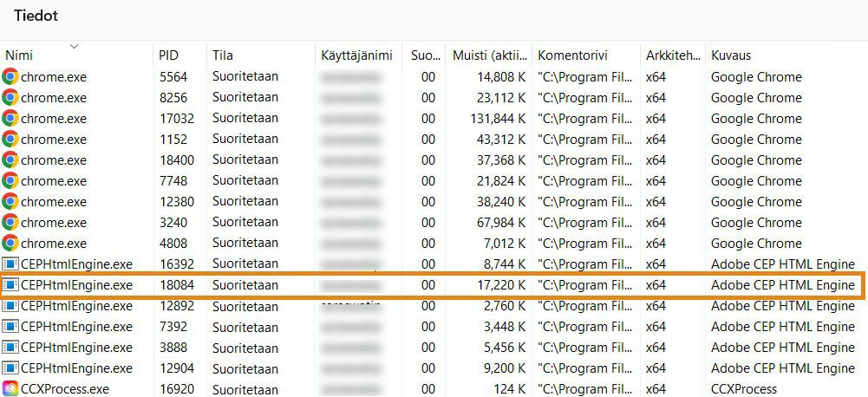Click the CCXProcess.exe Adobe icon

point(10,388)
